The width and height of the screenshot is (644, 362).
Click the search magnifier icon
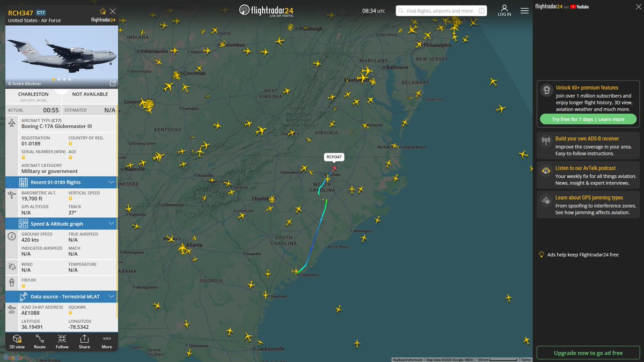click(400, 10)
